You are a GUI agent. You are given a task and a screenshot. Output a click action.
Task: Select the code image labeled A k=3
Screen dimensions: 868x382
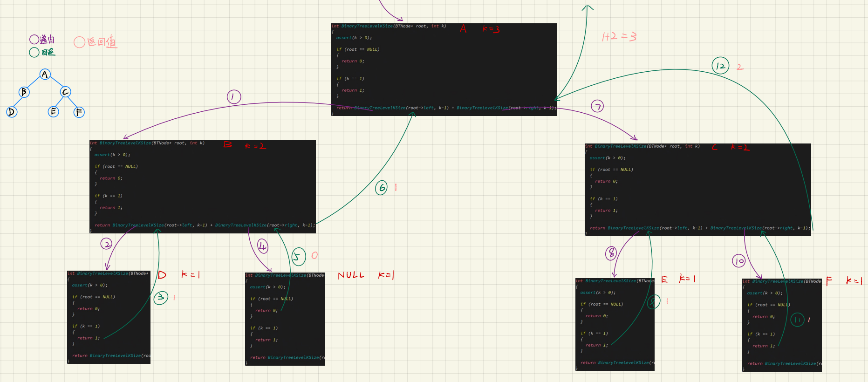444,69
